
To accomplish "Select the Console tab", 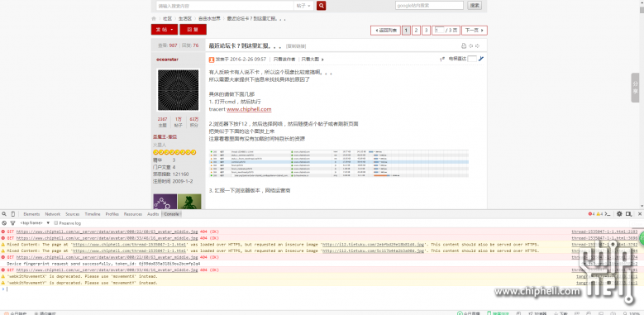I will [171, 214].
